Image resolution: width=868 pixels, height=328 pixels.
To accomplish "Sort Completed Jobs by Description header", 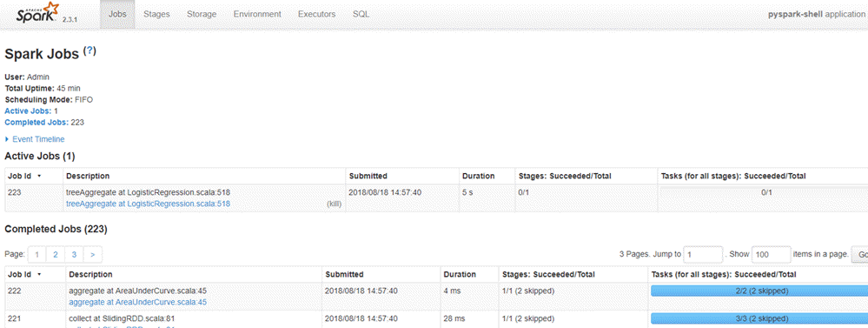I will click(90, 274).
